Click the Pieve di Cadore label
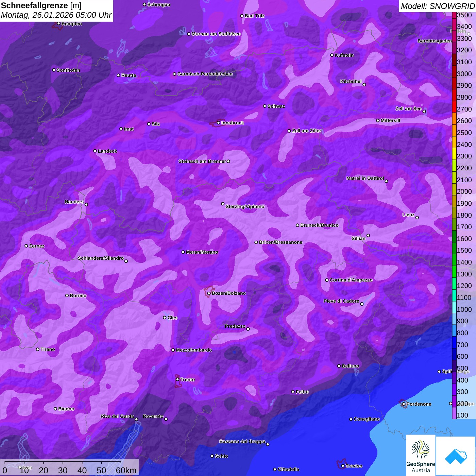The image size is (476, 476). click(341, 301)
